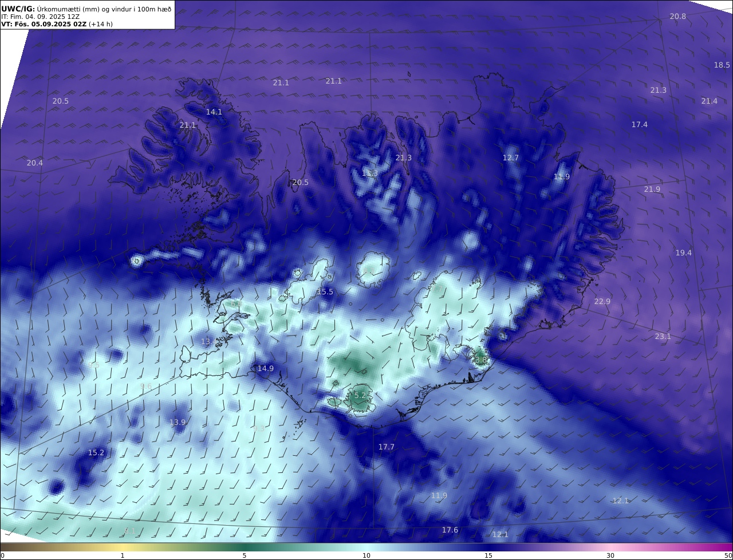
Task: Click the faint 9.3 value label
Action: point(259,428)
